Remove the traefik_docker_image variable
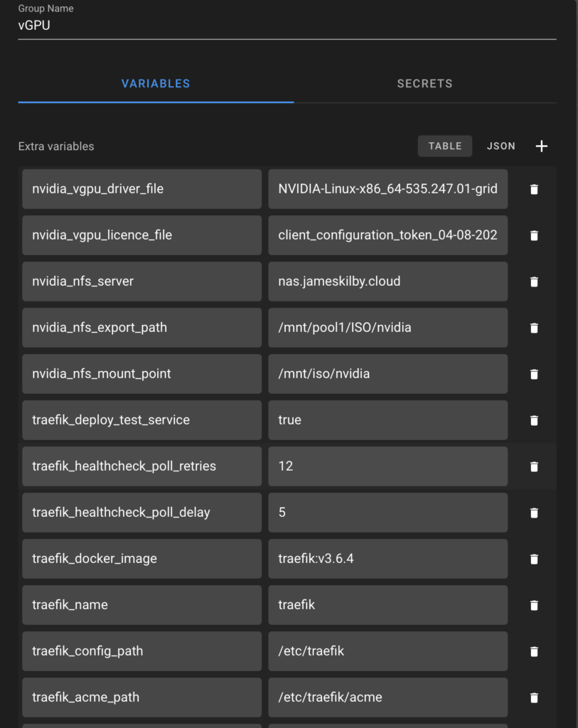This screenshot has width=578, height=728. click(x=534, y=559)
